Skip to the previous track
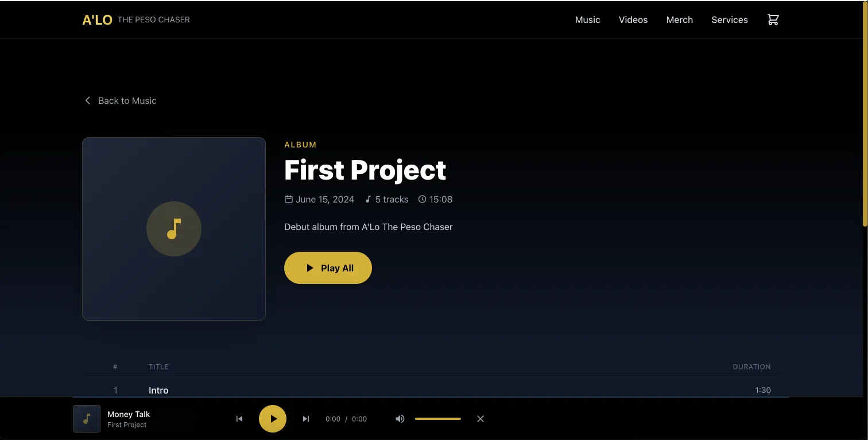Image resolution: width=868 pixels, height=440 pixels. [x=239, y=419]
